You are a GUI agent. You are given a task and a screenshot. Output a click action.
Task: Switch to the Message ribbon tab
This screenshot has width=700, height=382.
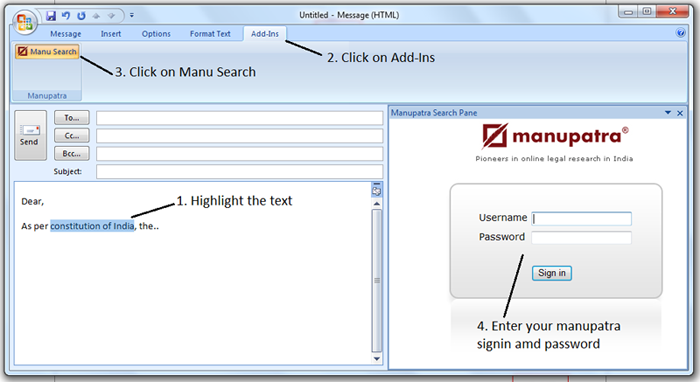pos(66,34)
